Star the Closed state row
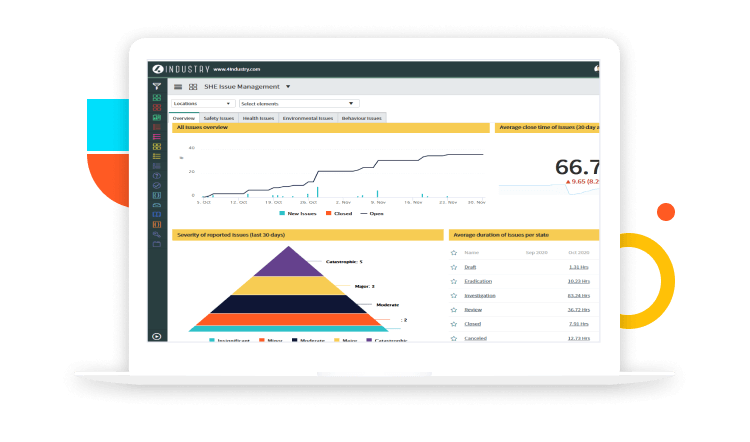This screenshot has height=442, width=750. pyautogui.click(x=454, y=324)
